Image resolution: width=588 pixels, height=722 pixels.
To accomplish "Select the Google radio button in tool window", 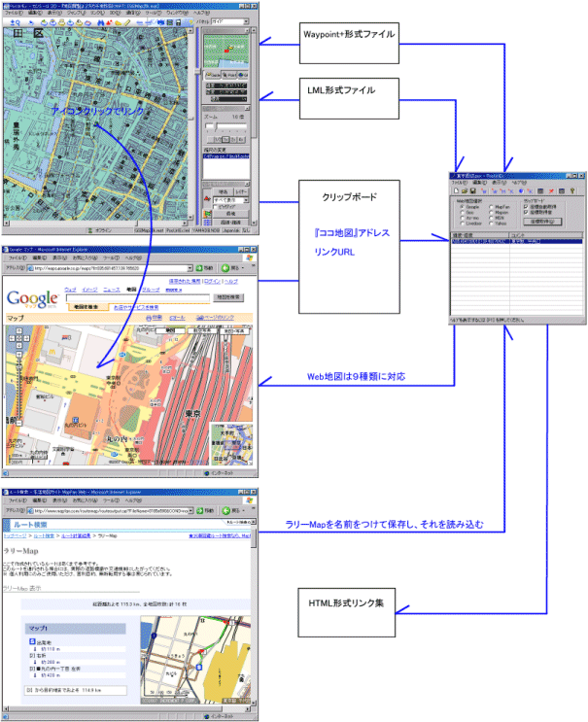I will point(462,207).
